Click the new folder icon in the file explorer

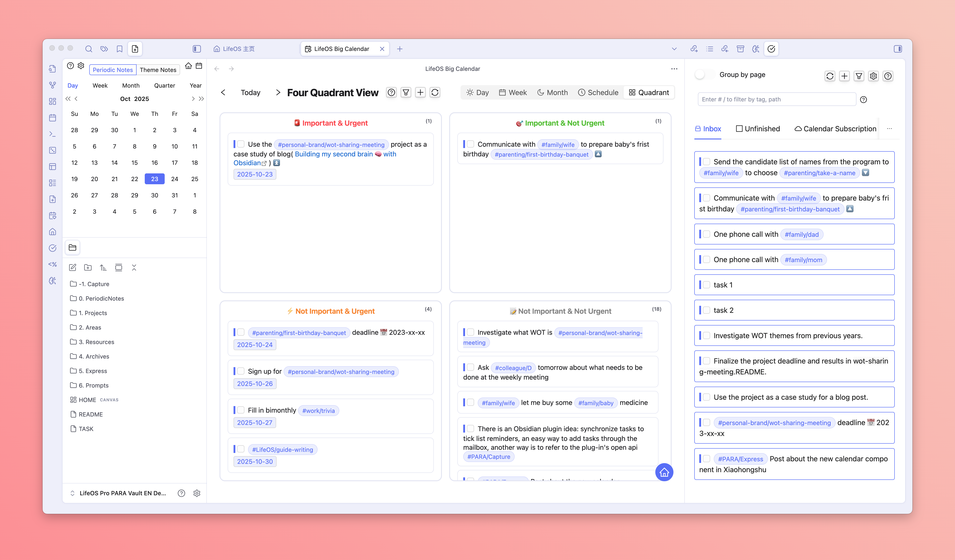pyautogui.click(x=88, y=268)
